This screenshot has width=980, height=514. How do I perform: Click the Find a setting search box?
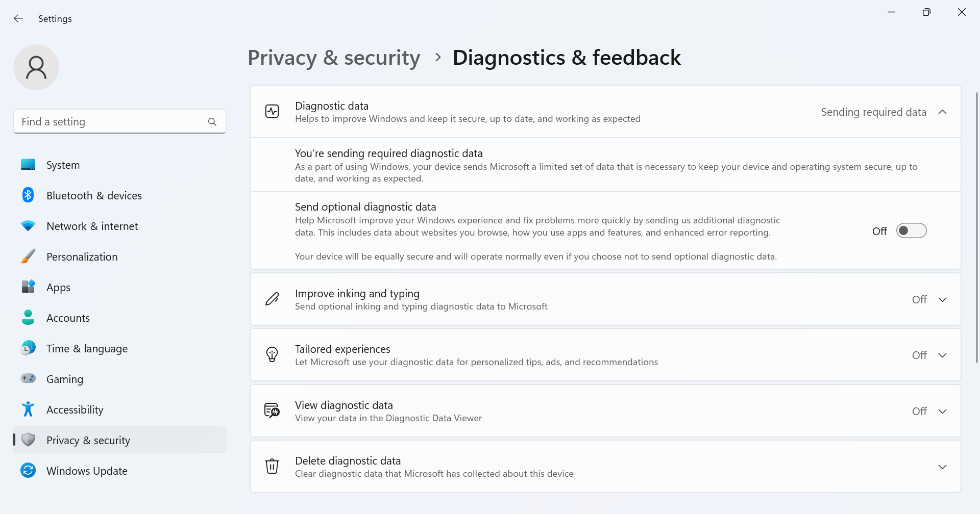[119, 122]
